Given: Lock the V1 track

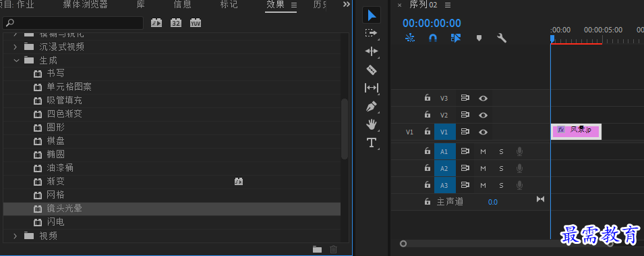Looking at the screenshot, I should 428,131.
